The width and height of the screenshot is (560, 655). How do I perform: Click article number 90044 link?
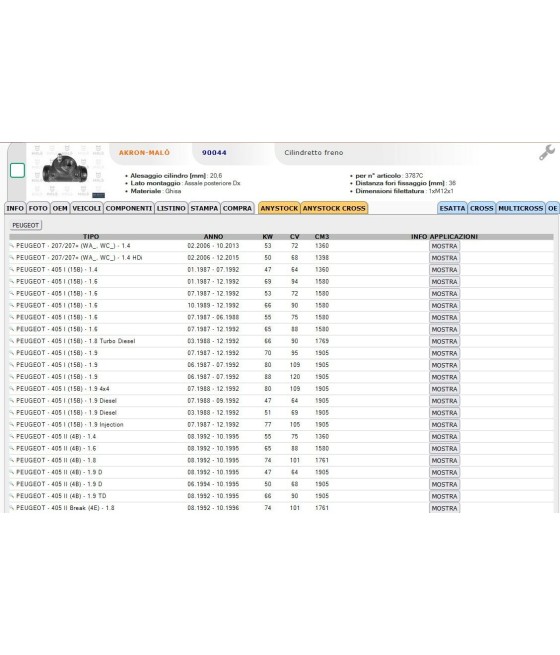point(214,153)
